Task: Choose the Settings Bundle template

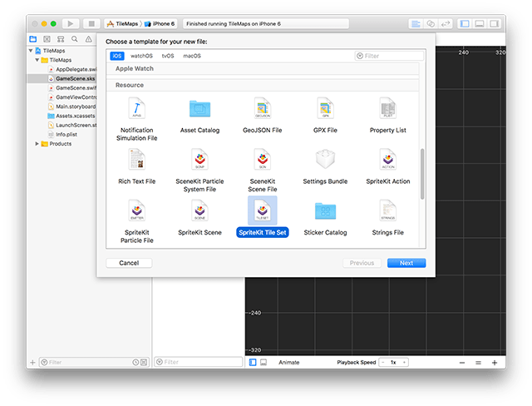Action: (x=325, y=166)
